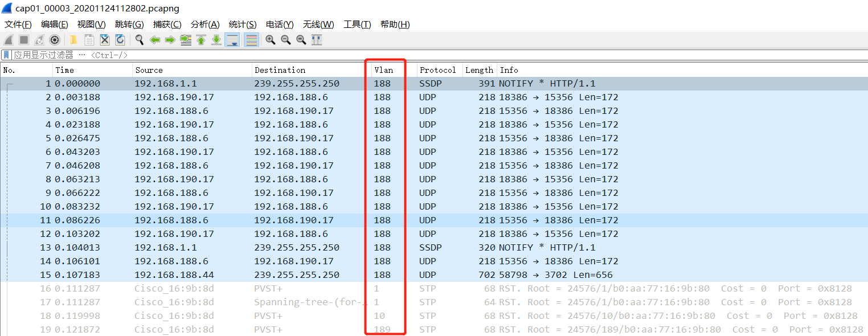Image resolution: width=868 pixels, height=336 pixels.
Task: Jump to the last packet
Action: point(216,40)
